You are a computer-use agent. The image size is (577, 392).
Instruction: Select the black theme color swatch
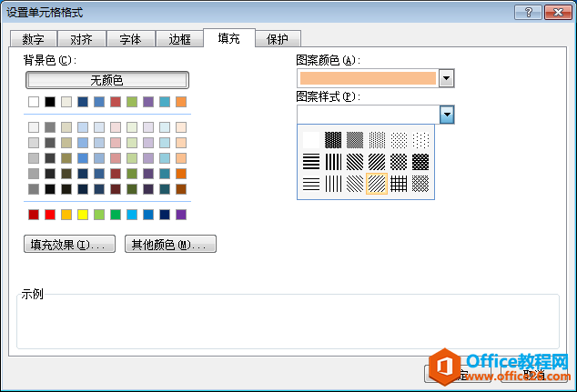(x=50, y=102)
